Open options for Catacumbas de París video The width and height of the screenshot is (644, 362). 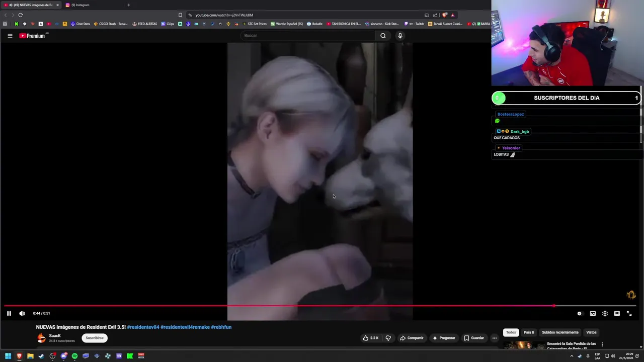pos(602,344)
